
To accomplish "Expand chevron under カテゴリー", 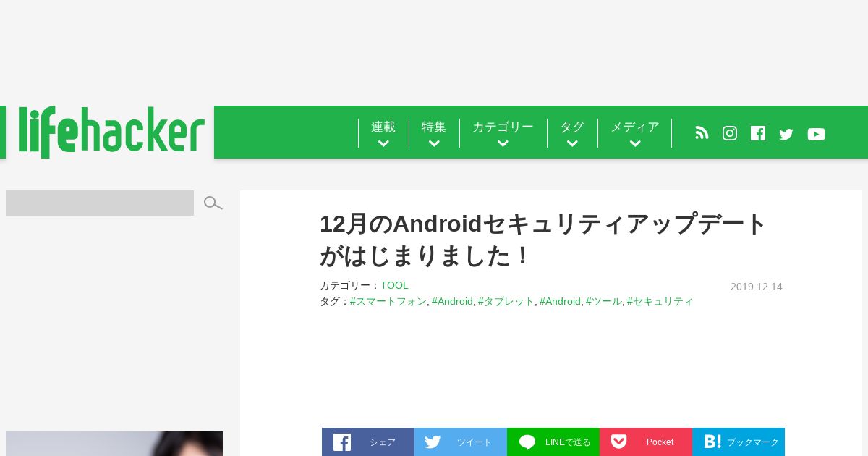I will pyautogui.click(x=503, y=144).
